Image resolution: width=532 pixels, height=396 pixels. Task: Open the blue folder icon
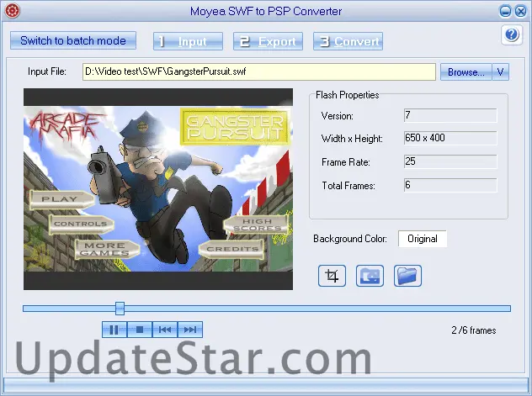tap(407, 276)
